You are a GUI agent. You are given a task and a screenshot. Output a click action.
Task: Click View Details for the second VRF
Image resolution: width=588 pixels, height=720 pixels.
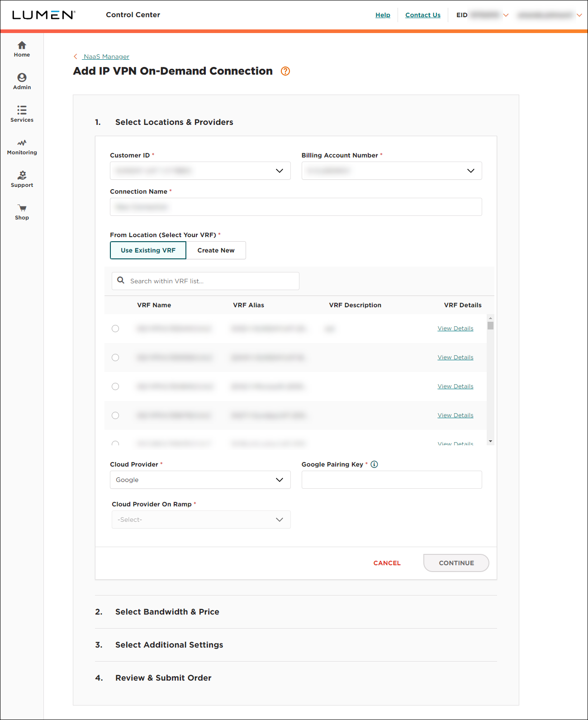point(455,358)
